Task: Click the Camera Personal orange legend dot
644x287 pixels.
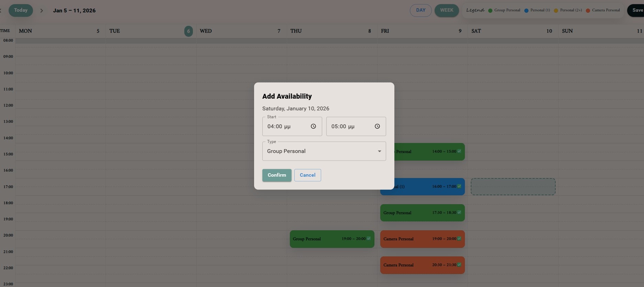Action: [588, 11]
